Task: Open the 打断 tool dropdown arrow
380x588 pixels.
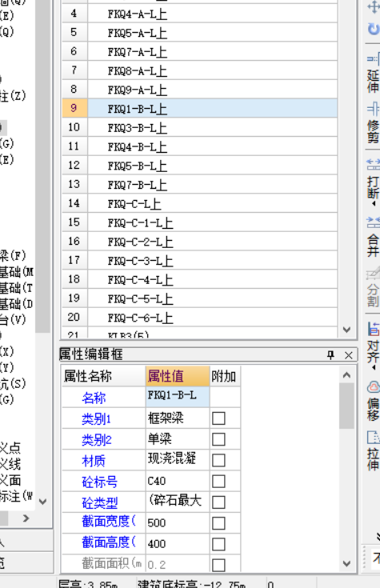Action: (374, 204)
